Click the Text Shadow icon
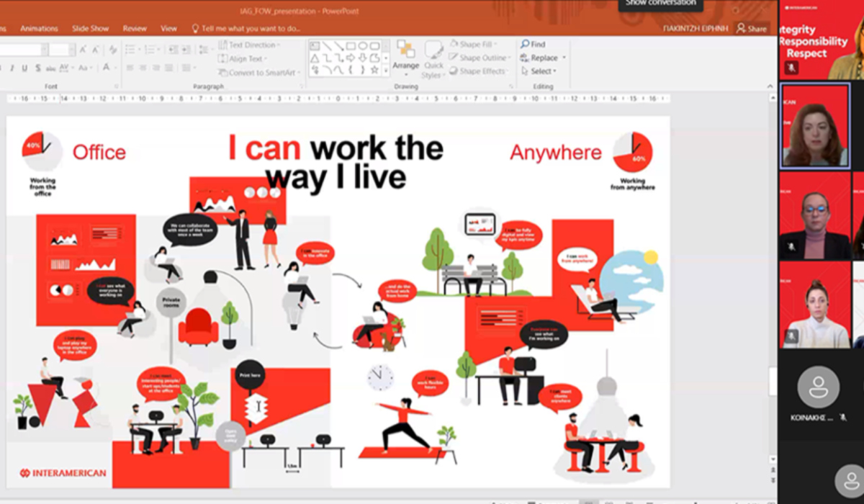 37,68
